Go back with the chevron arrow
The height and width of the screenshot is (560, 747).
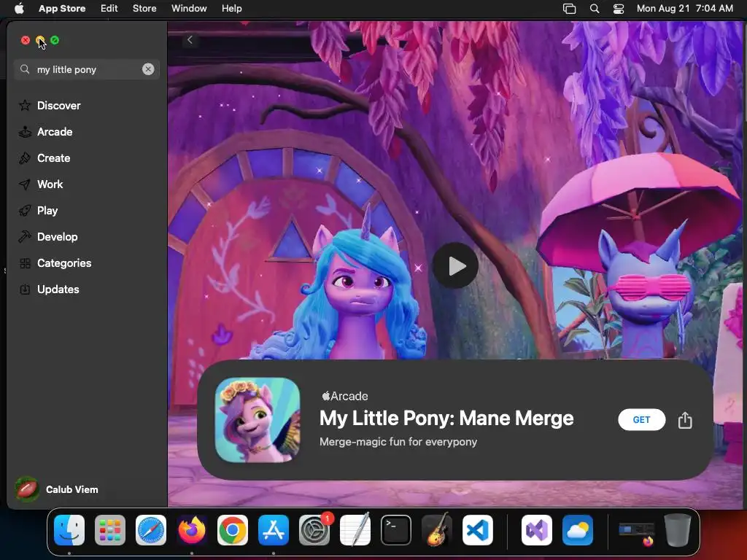click(x=190, y=40)
